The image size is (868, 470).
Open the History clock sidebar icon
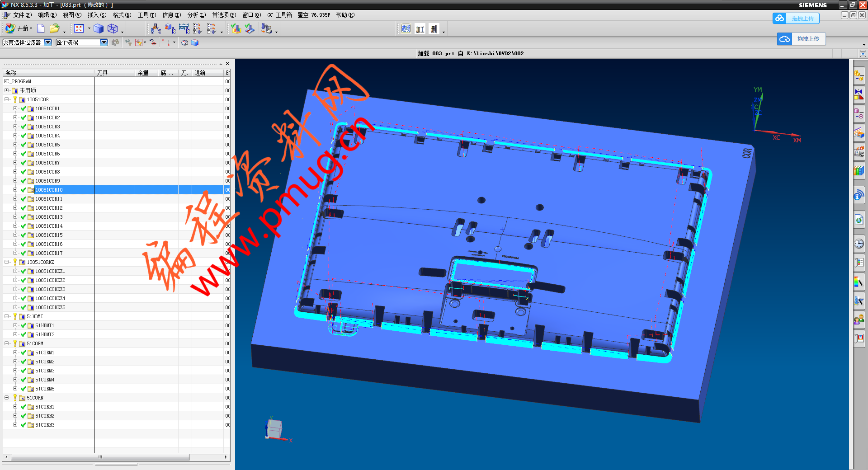[859, 244]
